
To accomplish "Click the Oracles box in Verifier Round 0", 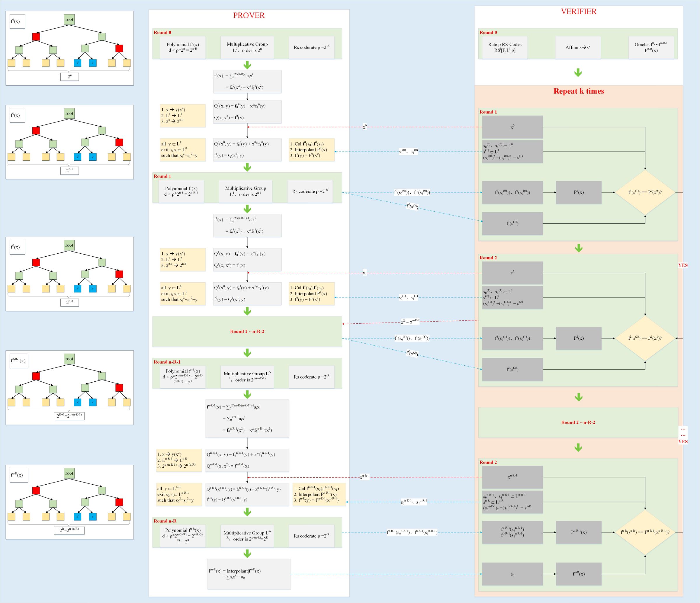I will pyautogui.click(x=651, y=48).
